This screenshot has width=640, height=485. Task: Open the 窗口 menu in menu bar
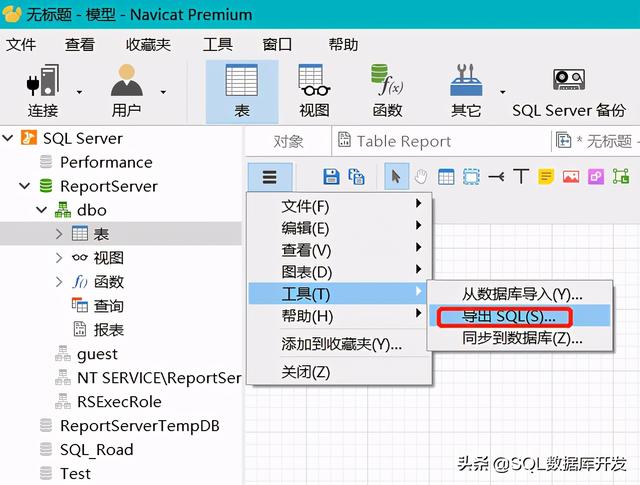click(x=277, y=44)
